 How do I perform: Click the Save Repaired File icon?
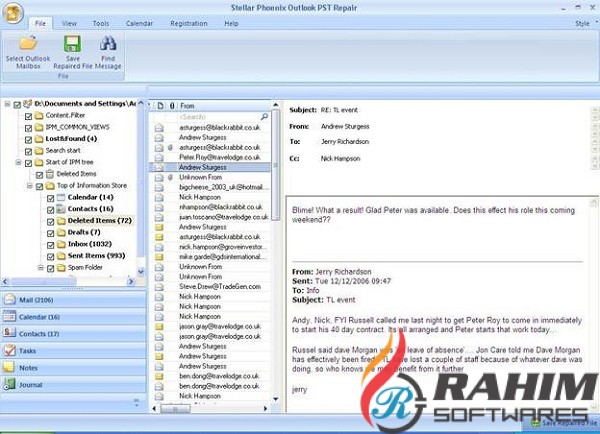point(72,44)
